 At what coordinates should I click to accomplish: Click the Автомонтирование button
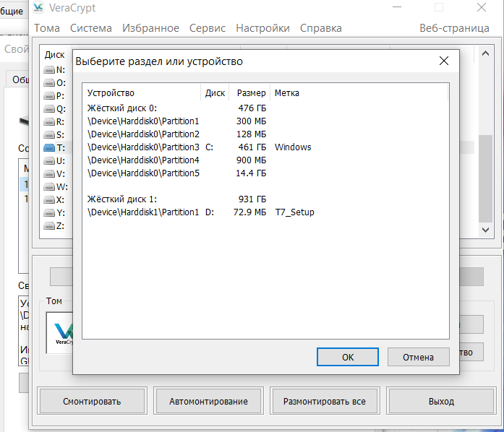tap(208, 401)
